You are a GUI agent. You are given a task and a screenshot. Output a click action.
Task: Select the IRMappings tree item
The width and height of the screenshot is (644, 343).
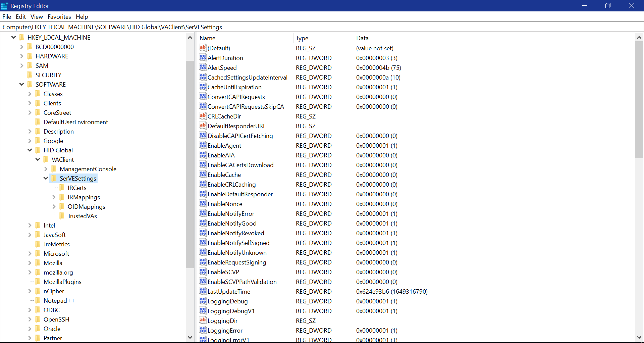83,197
